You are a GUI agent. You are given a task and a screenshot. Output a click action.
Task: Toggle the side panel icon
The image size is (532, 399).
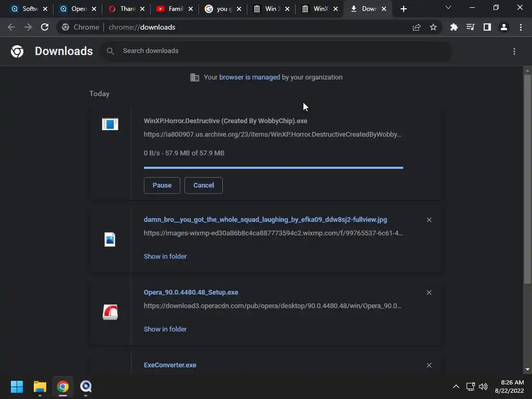point(487,27)
